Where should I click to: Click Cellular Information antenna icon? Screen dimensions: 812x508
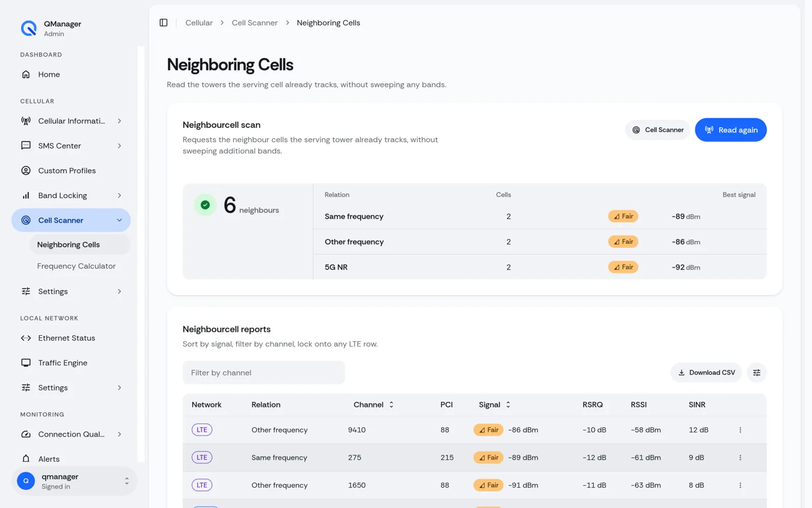click(26, 121)
